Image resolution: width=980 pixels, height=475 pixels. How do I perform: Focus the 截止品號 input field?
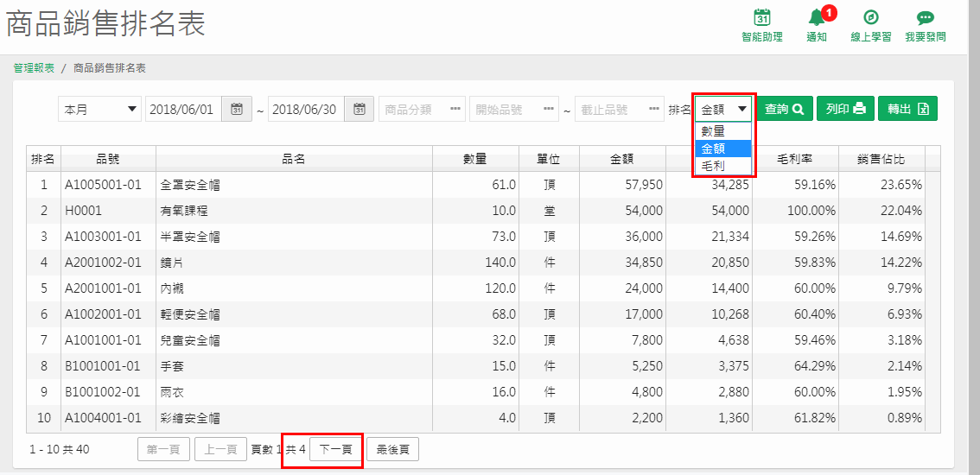pos(619,109)
